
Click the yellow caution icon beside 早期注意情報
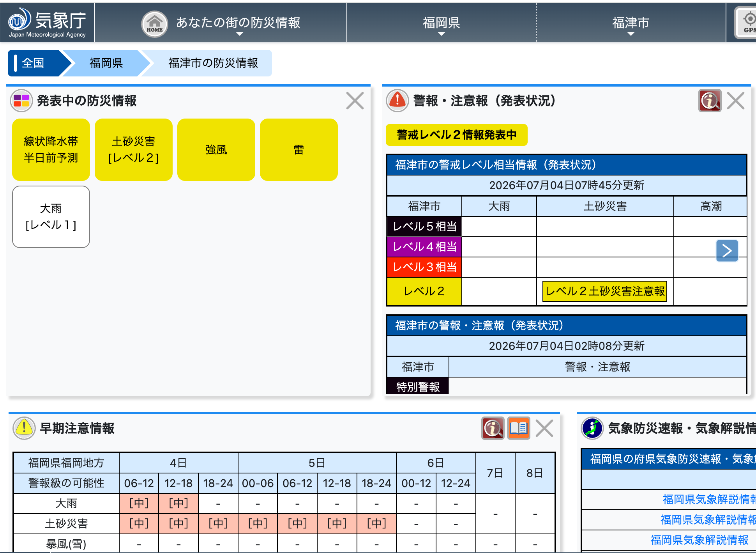(24, 428)
